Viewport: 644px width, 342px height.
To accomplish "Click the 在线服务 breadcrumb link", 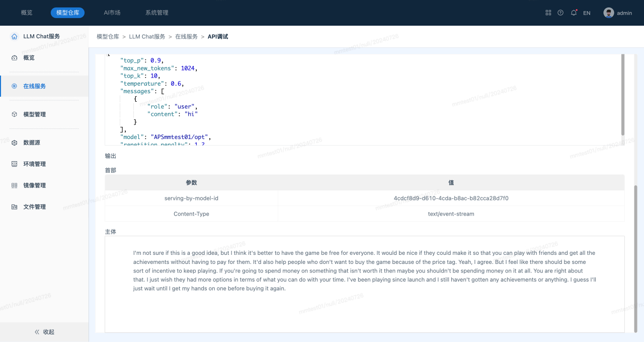I will click(186, 37).
